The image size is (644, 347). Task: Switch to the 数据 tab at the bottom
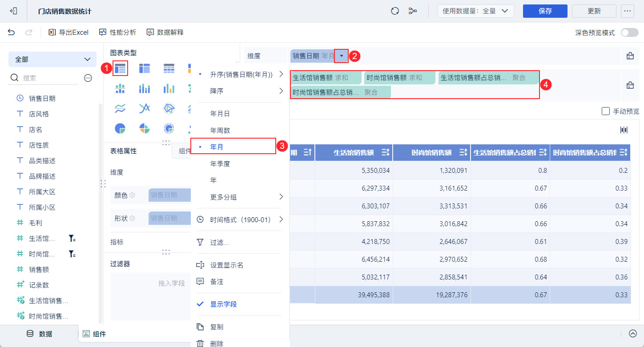[x=39, y=334]
